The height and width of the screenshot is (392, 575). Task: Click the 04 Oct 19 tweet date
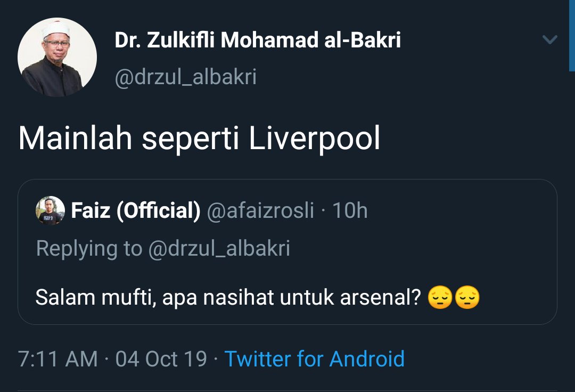coord(161,359)
